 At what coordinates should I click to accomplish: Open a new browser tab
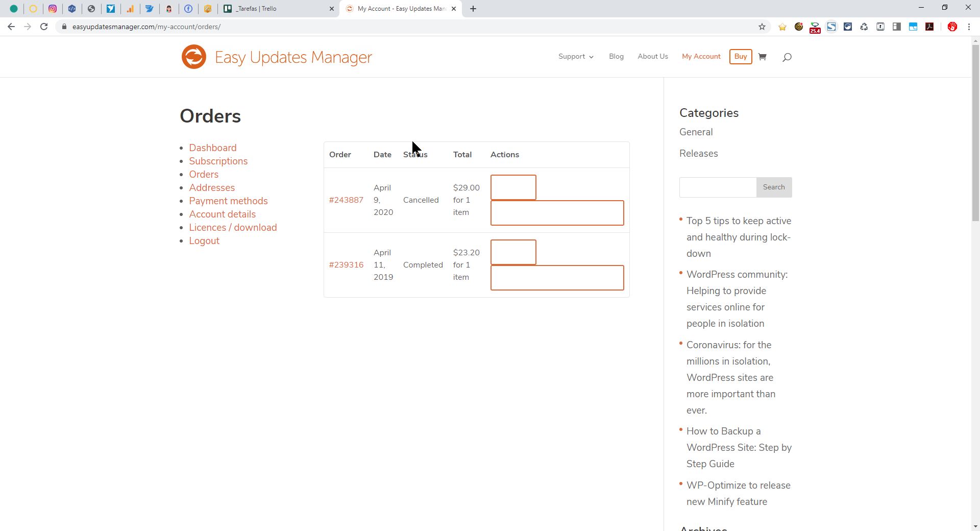point(473,9)
